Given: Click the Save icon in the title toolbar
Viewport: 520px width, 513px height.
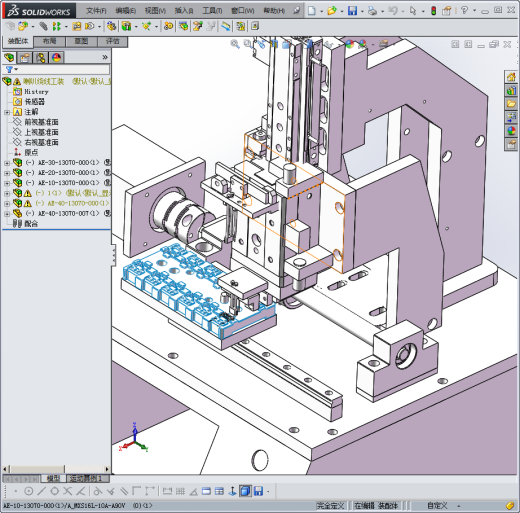Looking at the screenshot, I should 352,11.
